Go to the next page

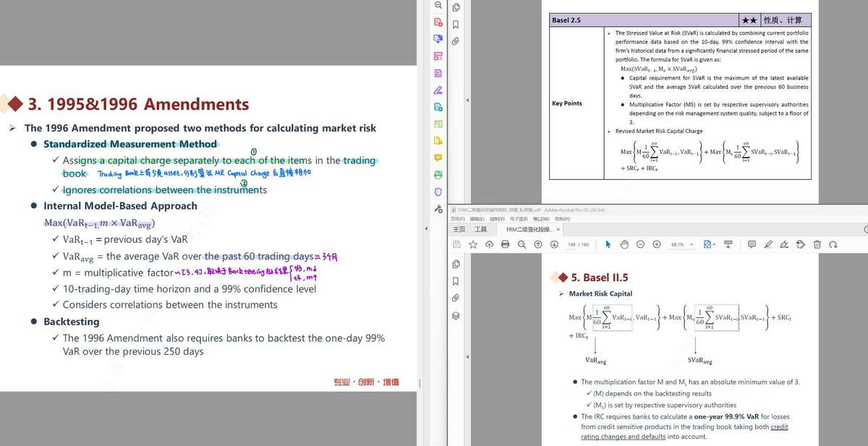tap(554, 244)
